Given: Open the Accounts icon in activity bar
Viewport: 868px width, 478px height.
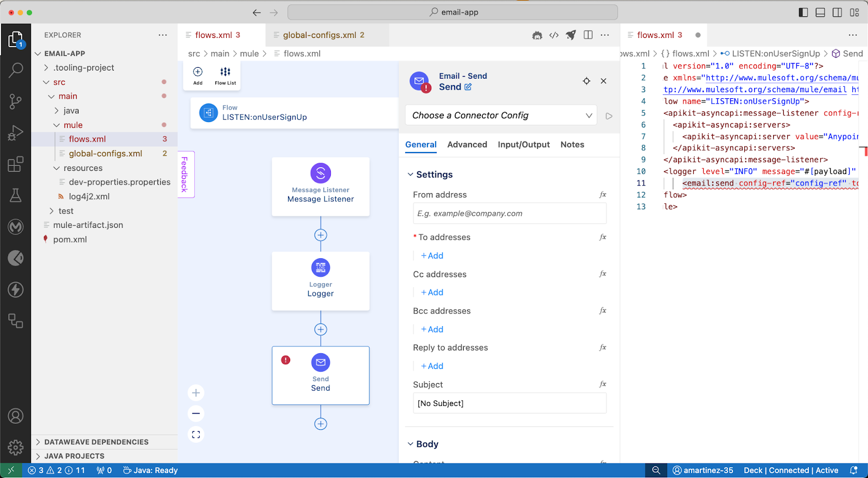Looking at the screenshot, I should (x=16, y=416).
